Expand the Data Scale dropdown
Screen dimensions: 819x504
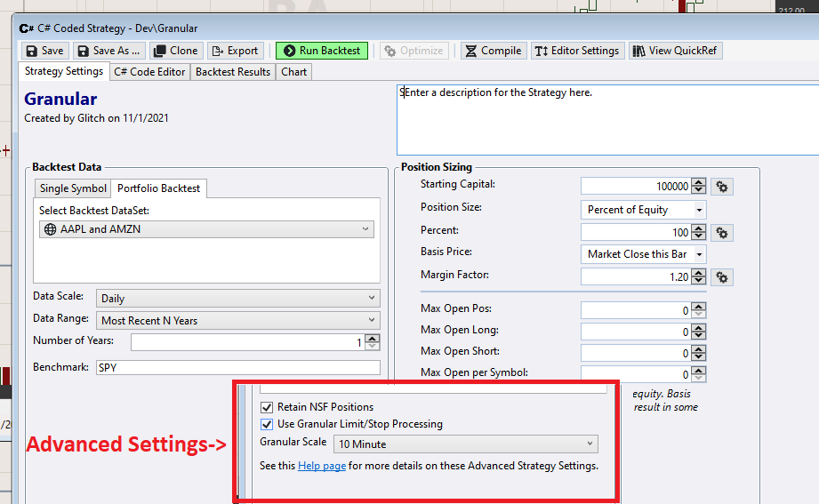click(237, 299)
